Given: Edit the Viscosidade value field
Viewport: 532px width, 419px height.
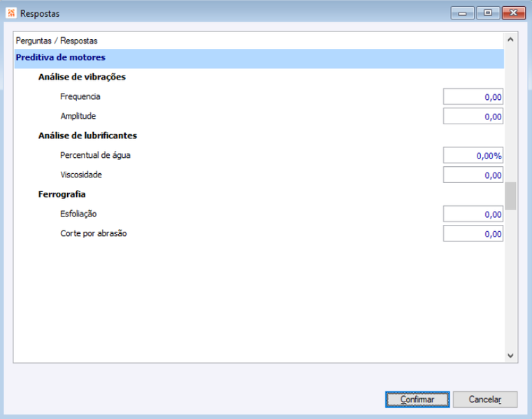Looking at the screenshot, I should tap(473, 175).
